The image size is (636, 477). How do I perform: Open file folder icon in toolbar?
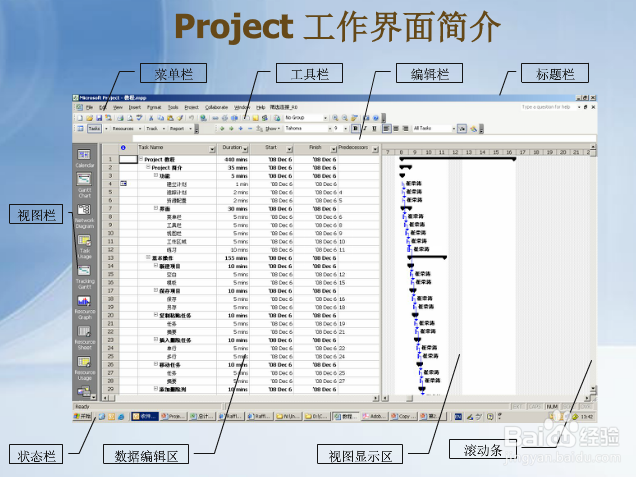[x=90, y=118]
